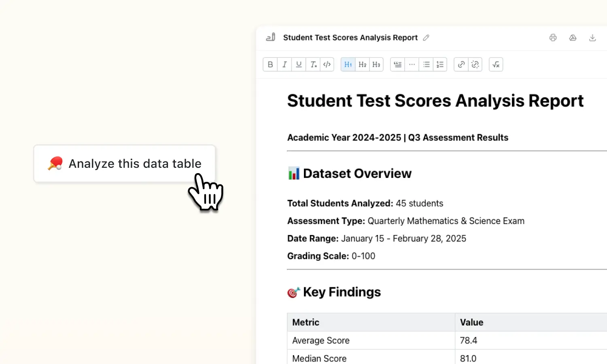Open the more options ellipsis menu

pos(412,64)
